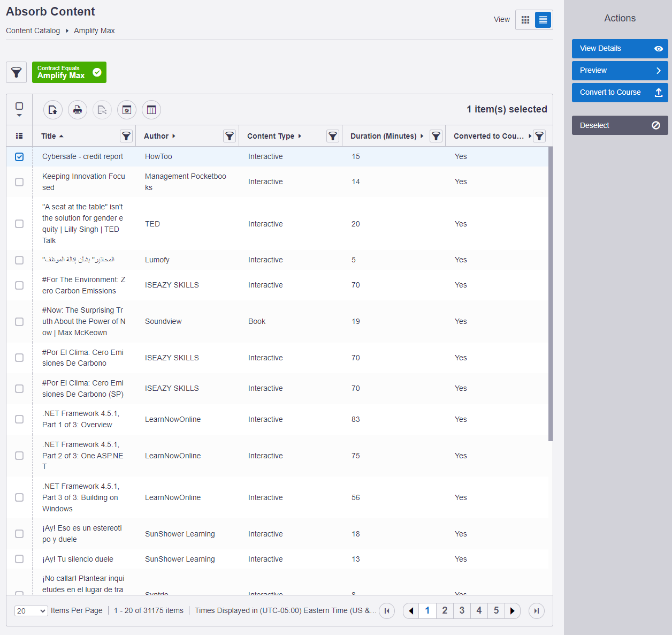This screenshot has width=672, height=635.
Task: Click the Contract Equals Amplify Max filter chip
Action: (x=69, y=72)
